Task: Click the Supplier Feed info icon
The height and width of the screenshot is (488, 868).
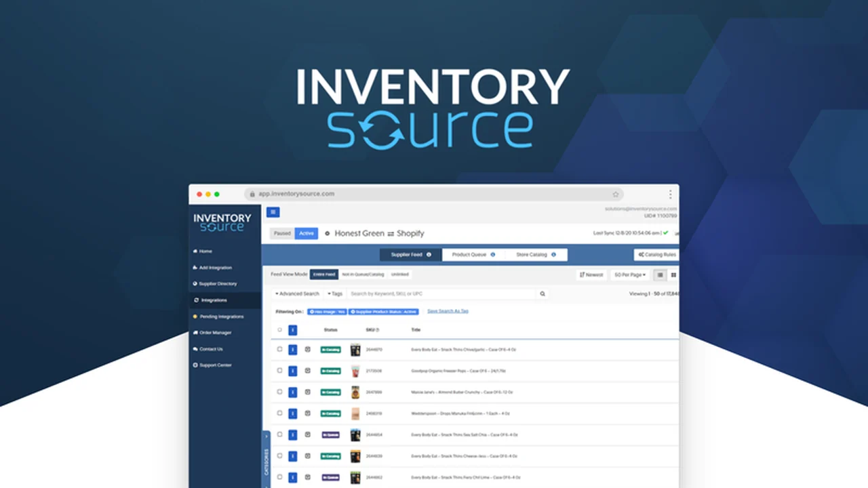Action: (429, 255)
